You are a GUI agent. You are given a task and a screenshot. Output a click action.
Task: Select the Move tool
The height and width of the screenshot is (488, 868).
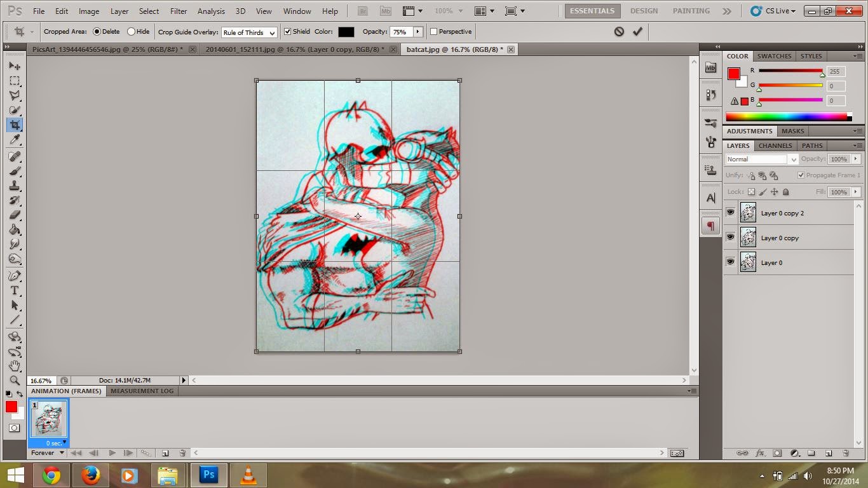point(15,66)
